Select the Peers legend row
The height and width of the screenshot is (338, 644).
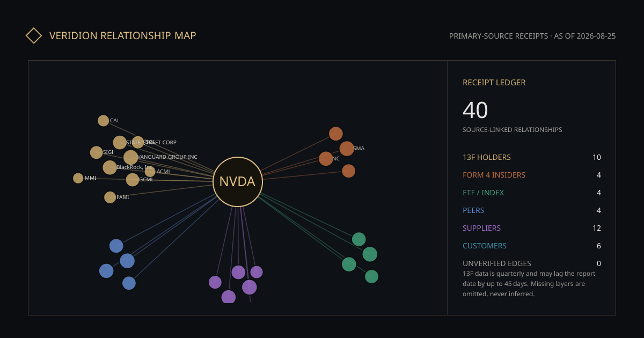[532, 210]
